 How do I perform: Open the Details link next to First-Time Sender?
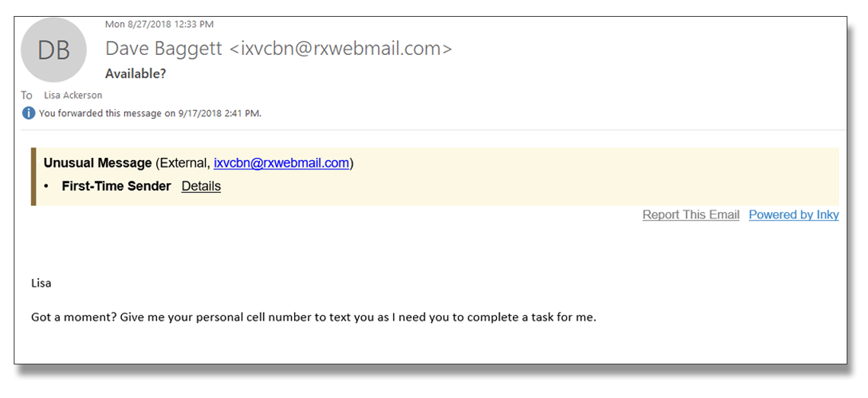201,186
